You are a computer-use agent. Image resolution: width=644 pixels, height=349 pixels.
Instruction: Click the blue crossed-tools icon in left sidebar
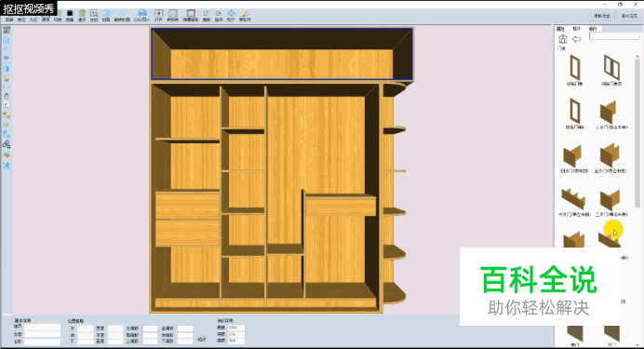(7, 165)
